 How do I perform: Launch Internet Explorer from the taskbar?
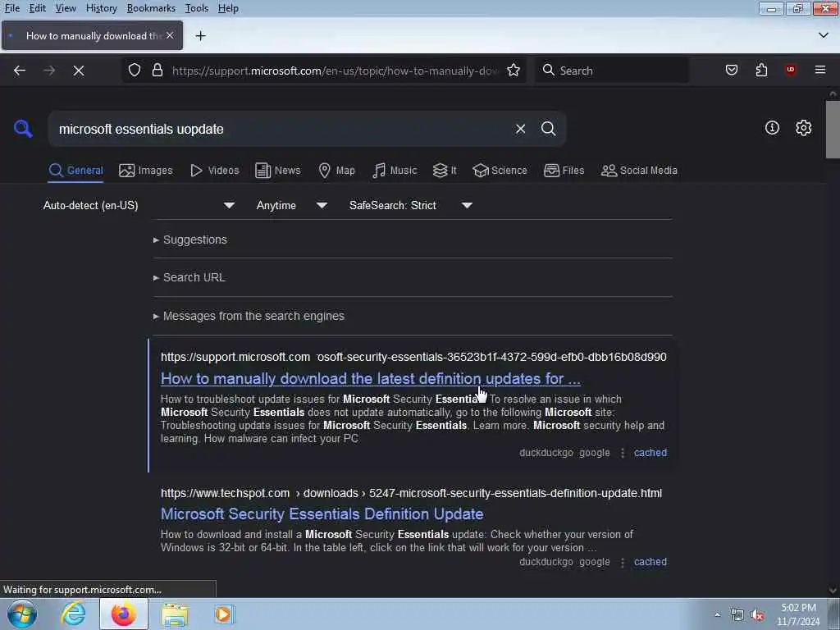click(x=73, y=614)
